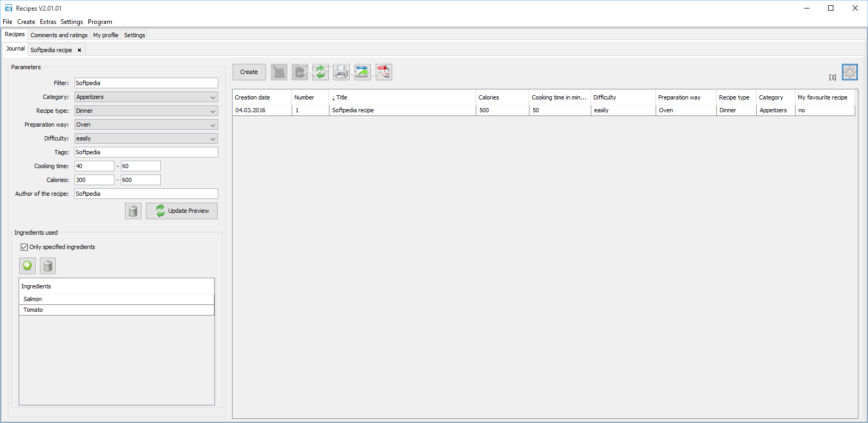Image resolution: width=868 pixels, height=423 pixels.
Task: Expand the Preparation way dropdown showing Oven
Action: tap(146, 125)
